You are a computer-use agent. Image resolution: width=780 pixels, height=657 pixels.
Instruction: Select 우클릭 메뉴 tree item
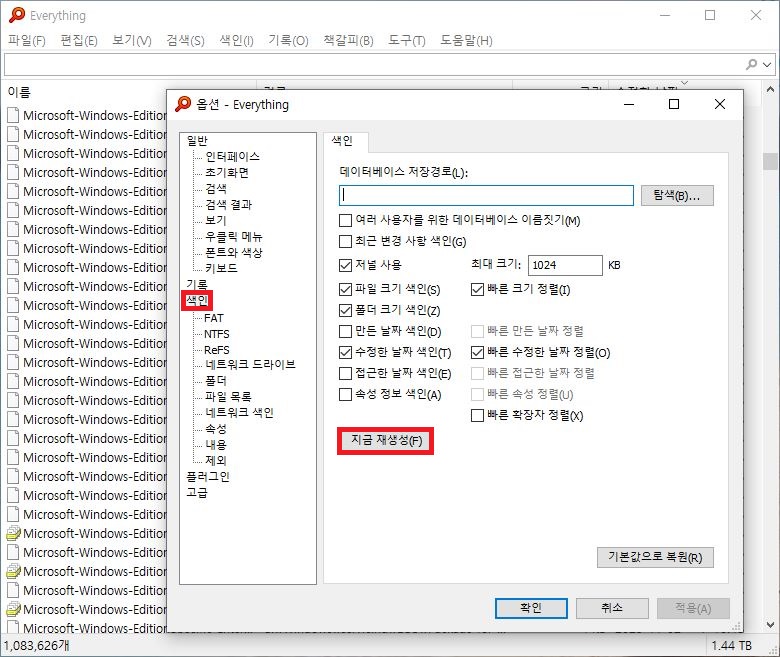233,236
